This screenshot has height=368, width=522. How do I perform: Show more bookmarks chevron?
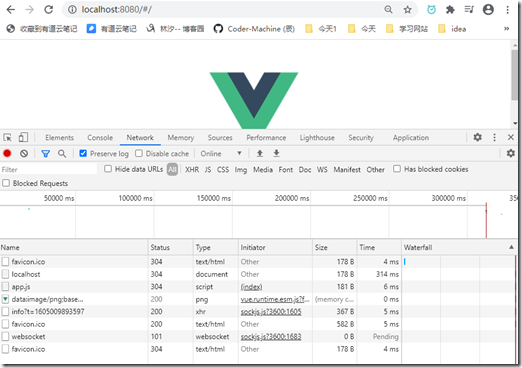coord(506,29)
